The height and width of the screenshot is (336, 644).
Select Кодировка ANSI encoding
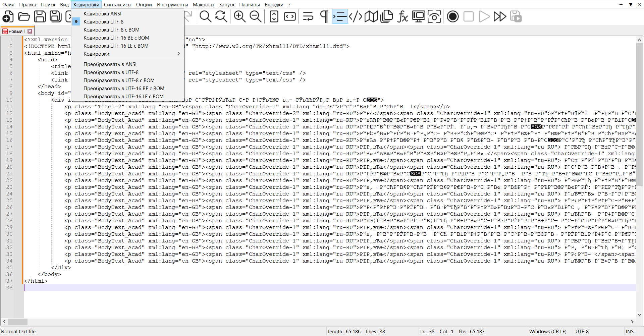pyautogui.click(x=128, y=13)
